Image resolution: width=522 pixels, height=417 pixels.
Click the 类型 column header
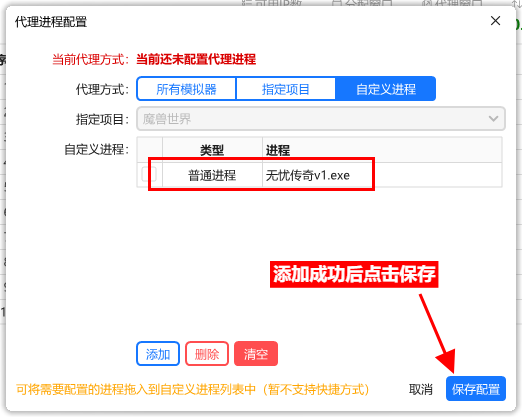tap(212, 150)
